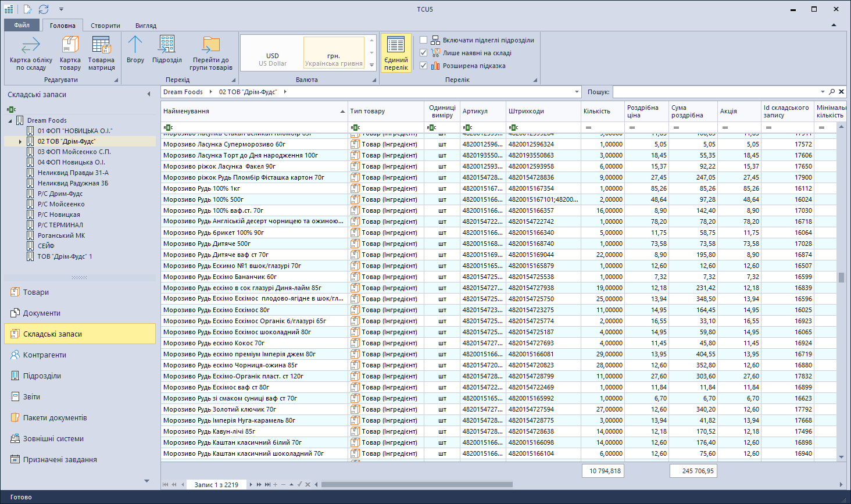This screenshot has width=851, height=504.
Task: Click Перейти до групи товарів
Action: coord(210,53)
